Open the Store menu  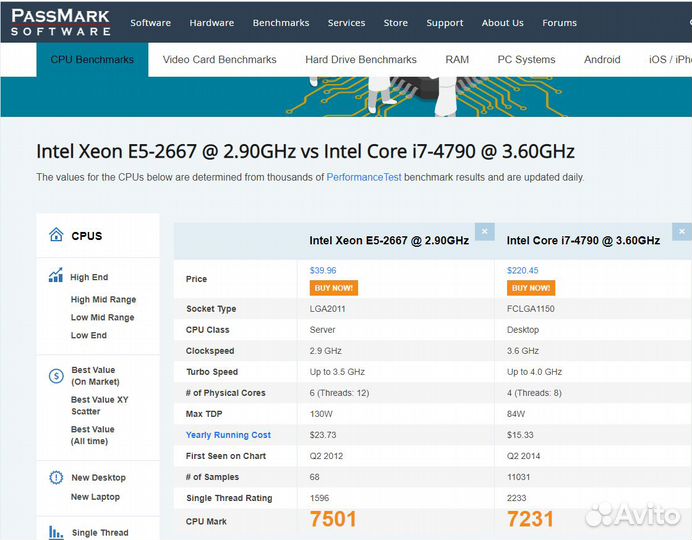[396, 23]
